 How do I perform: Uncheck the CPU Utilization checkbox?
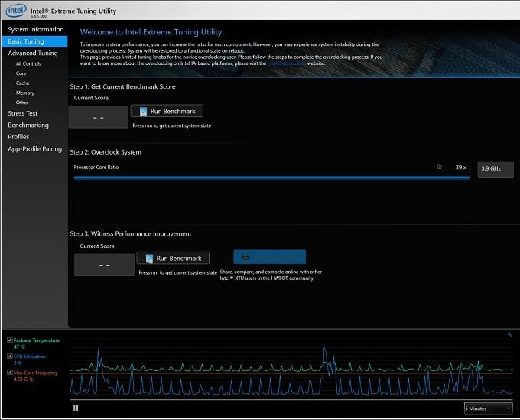coord(9,357)
